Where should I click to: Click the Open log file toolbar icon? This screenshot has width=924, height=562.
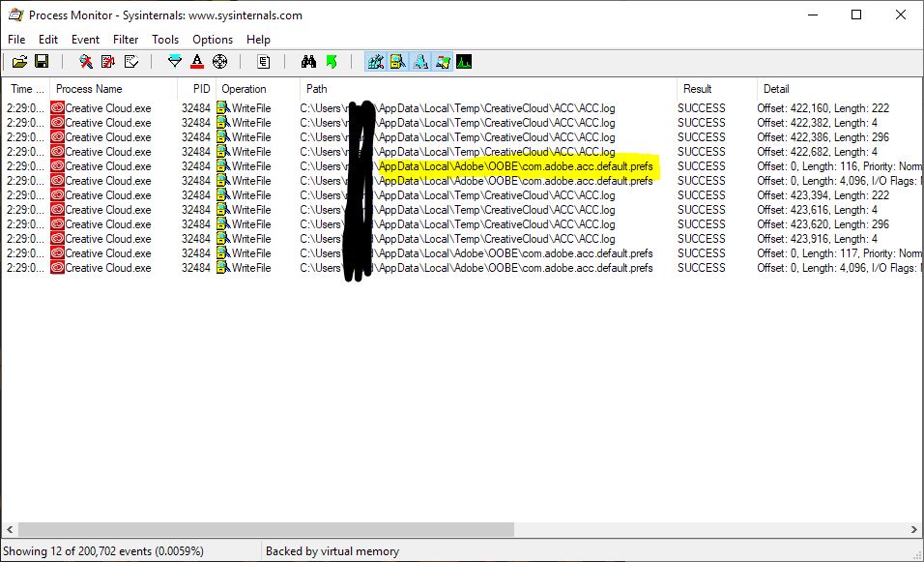(x=19, y=61)
